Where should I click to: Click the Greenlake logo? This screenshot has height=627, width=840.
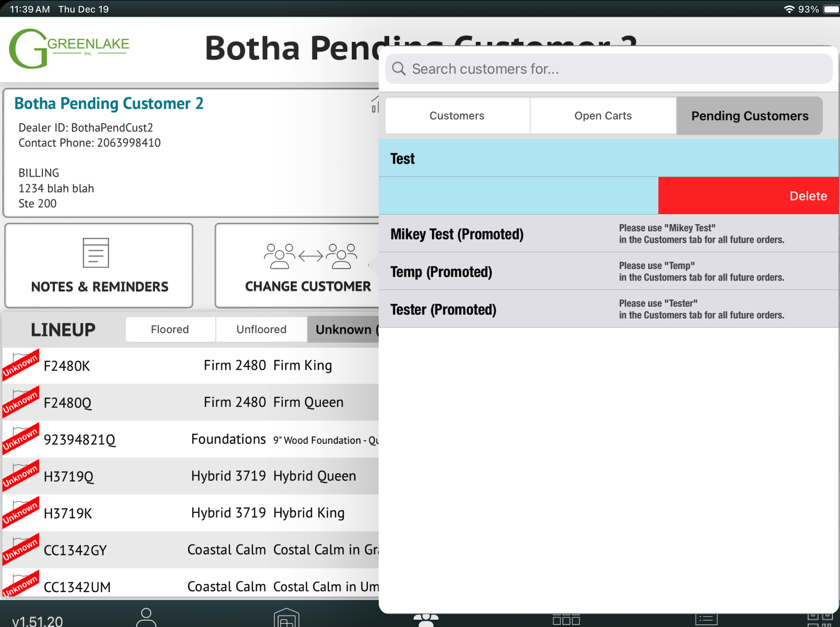point(69,48)
